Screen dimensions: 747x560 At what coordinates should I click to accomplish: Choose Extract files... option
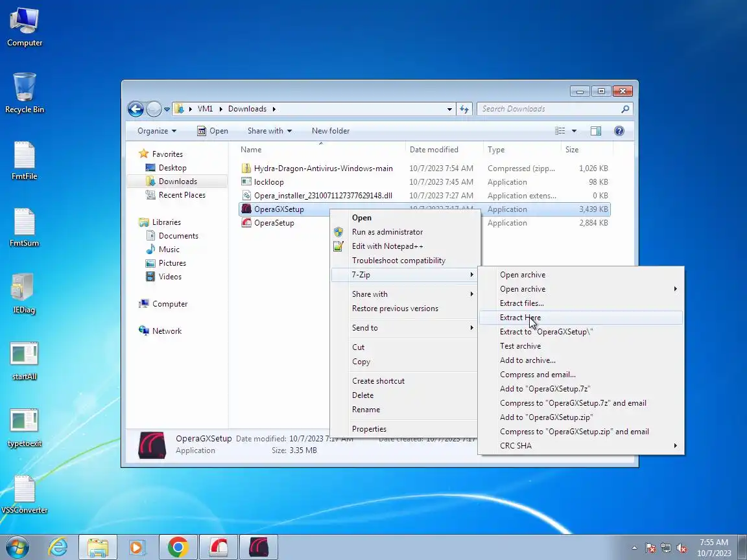(581, 303)
